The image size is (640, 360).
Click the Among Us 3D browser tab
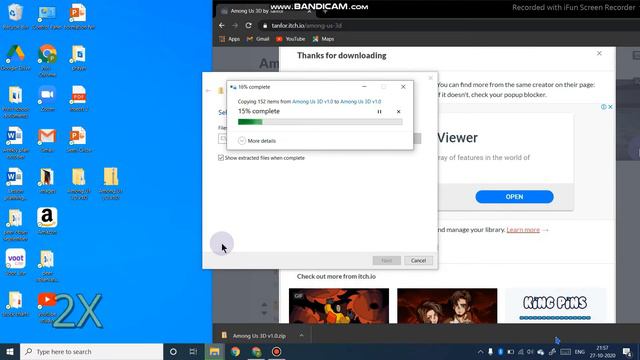tap(265, 11)
